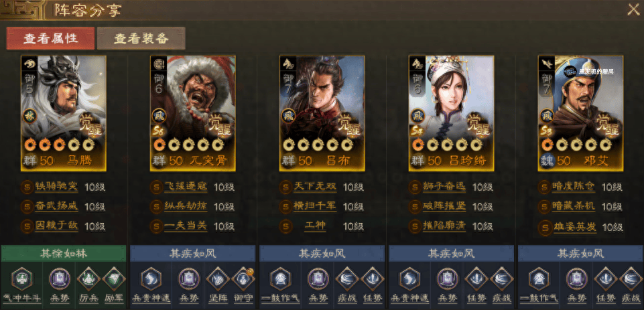Select the 马腾 general card
This screenshot has width=644, height=310.
tap(64, 113)
